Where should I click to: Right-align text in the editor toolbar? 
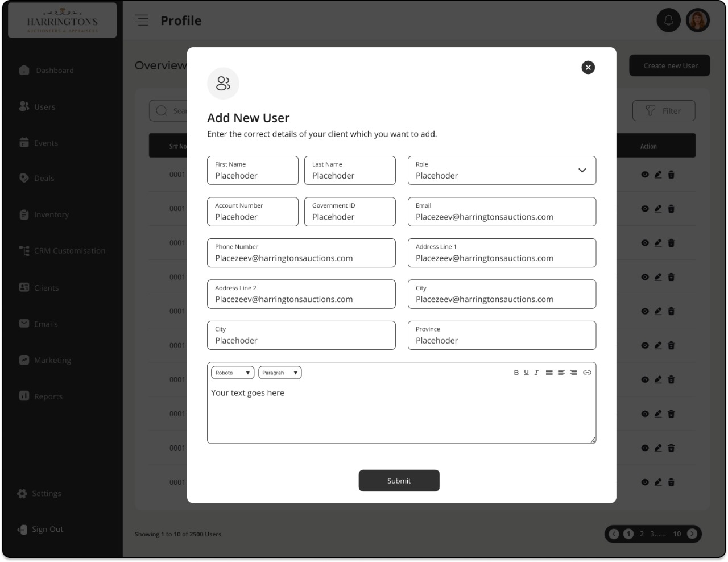click(573, 373)
